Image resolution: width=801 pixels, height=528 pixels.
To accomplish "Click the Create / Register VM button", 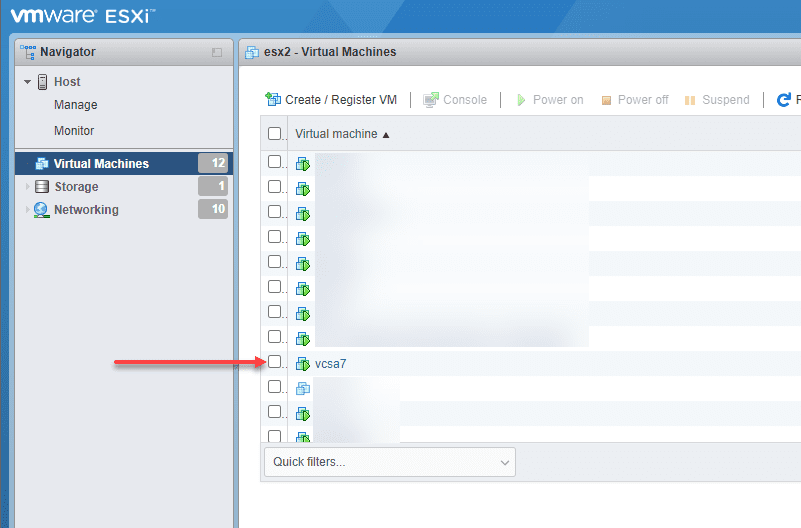I will pyautogui.click(x=331, y=100).
